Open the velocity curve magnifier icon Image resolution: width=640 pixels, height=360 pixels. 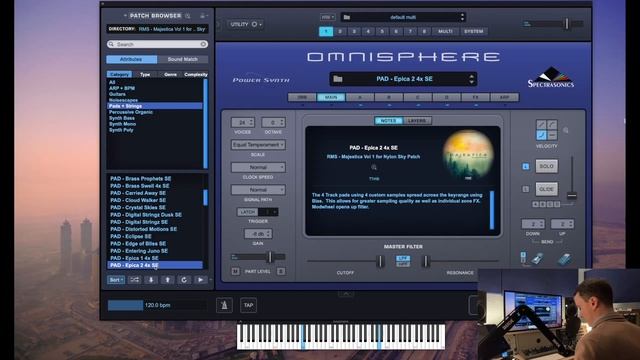(566, 130)
